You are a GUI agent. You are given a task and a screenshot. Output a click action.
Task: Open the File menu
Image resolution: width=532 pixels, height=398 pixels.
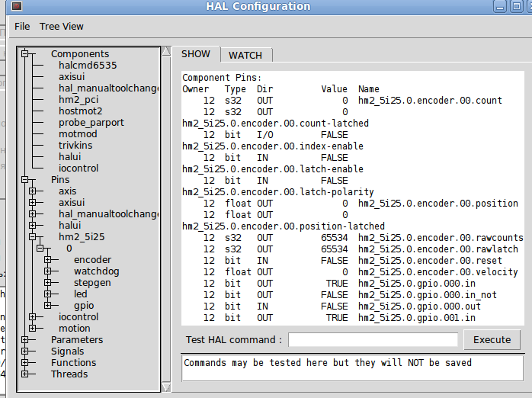pyautogui.click(x=22, y=27)
